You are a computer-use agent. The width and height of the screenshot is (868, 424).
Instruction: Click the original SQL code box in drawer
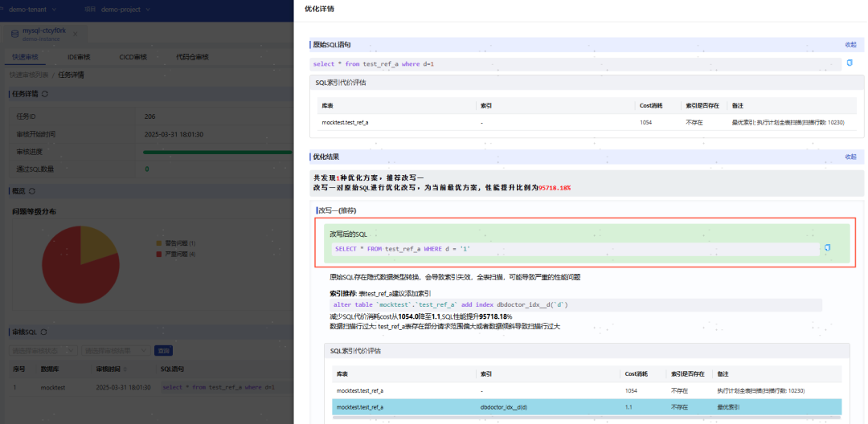575,64
